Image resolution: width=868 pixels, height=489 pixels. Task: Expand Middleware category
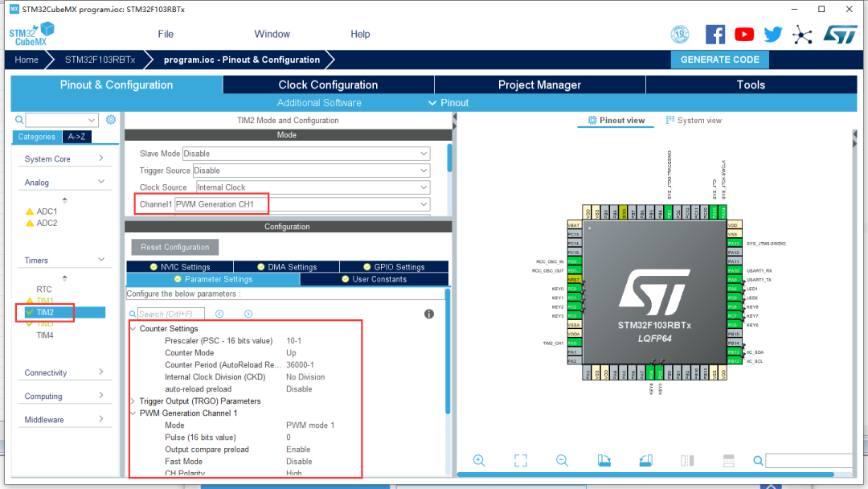pyautogui.click(x=101, y=419)
